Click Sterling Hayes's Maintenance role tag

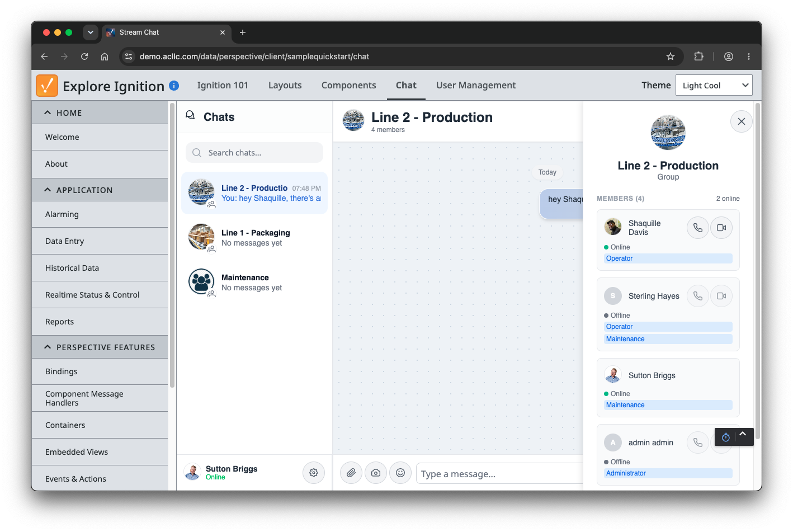click(x=668, y=339)
